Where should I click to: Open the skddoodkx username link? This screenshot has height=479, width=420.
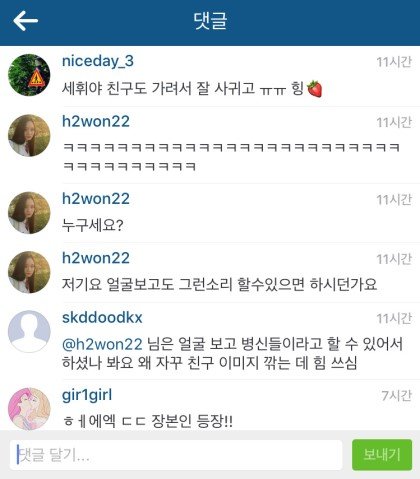(102, 317)
